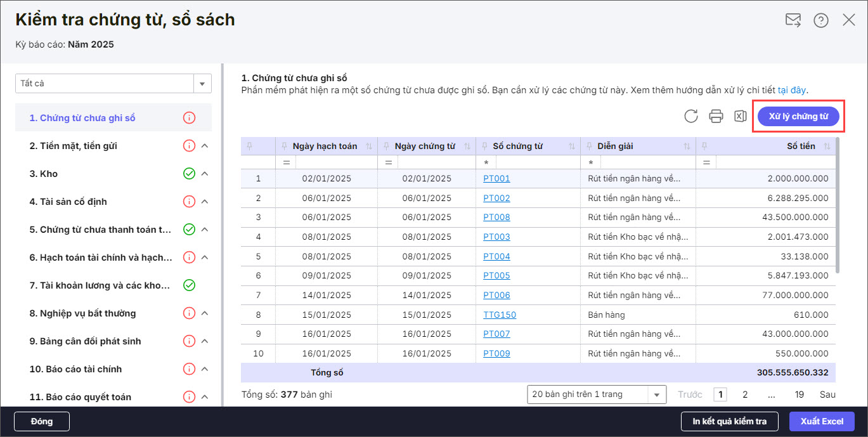This screenshot has width=868, height=437.
Task: Click green check icon beside Kho
Action: tap(188, 174)
